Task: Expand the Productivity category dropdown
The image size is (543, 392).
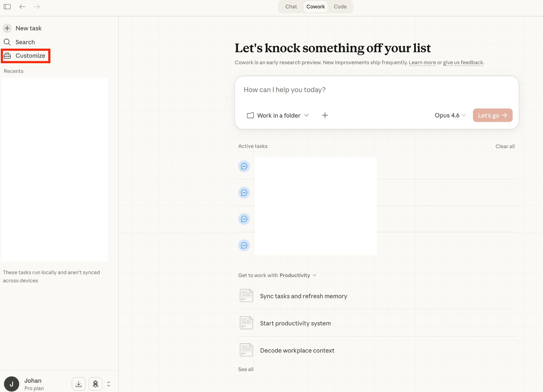Action: point(298,275)
